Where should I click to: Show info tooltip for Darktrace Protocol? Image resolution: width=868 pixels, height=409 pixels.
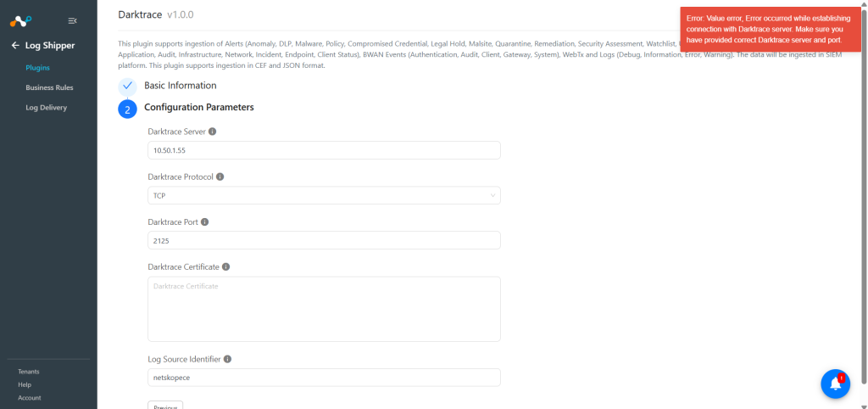[x=220, y=176]
